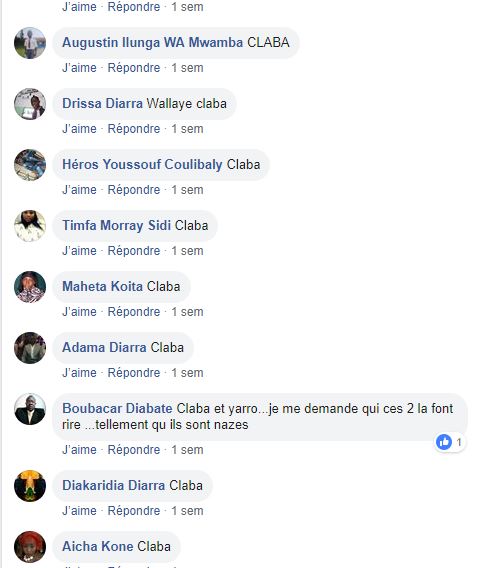This screenshot has height=568, width=479.
Task: Open Diakaridia Diarra's profile name link
Action: [x=113, y=485]
